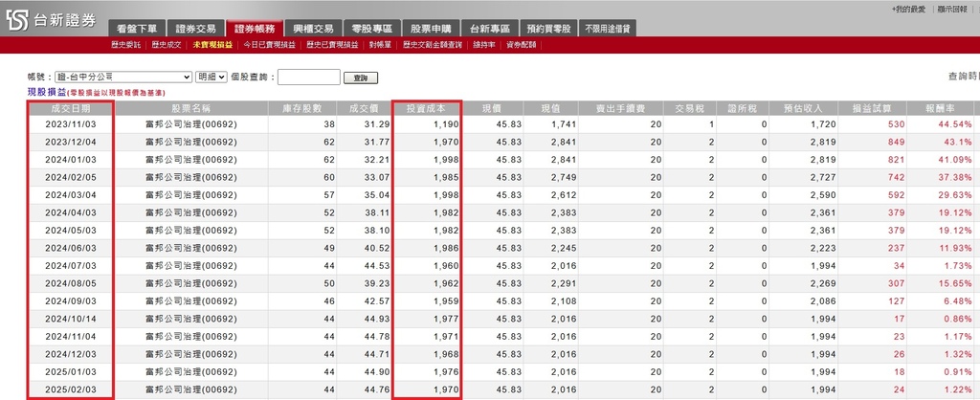Click the 證所稅 column header
This screenshot has height=400, width=980.
point(742,108)
